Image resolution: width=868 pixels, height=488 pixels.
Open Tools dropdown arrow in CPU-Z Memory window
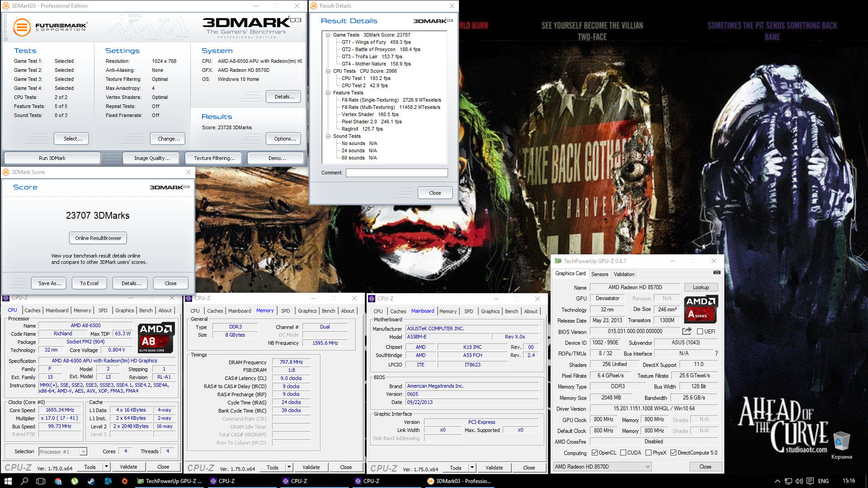pyautogui.click(x=289, y=467)
